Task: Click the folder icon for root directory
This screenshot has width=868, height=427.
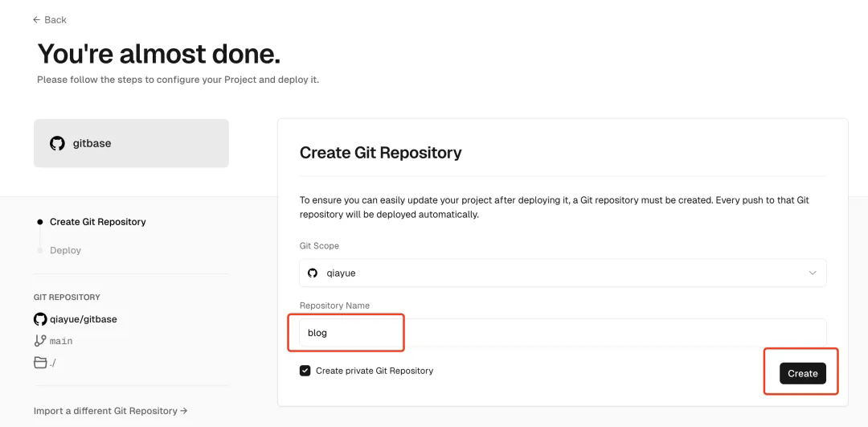Action: 40,363
